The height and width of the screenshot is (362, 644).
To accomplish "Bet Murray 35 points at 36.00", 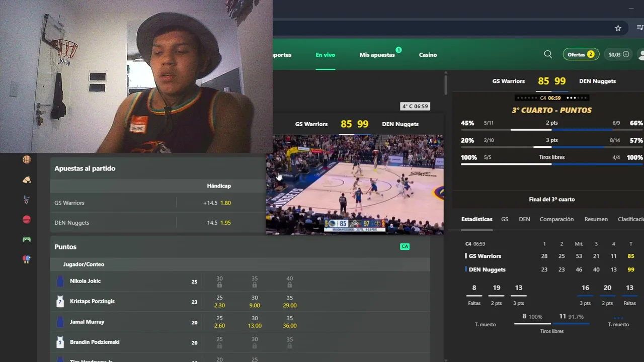I will [x=289, y=322].
